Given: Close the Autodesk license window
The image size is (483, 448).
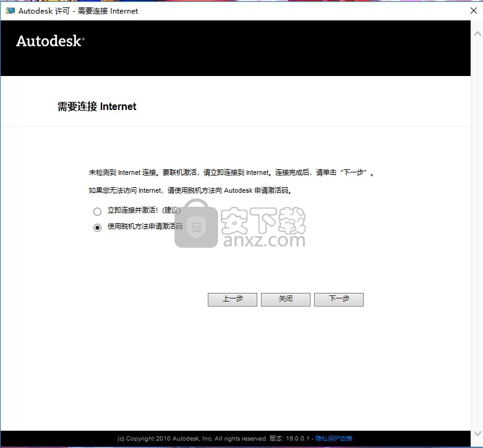Looking at the screenshot, I should [474, 11].
